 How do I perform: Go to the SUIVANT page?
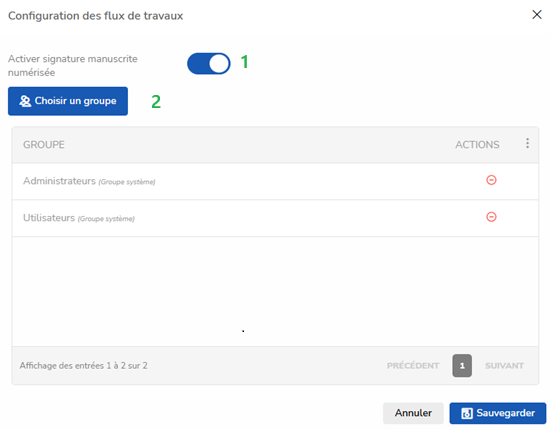pos(504,366)
